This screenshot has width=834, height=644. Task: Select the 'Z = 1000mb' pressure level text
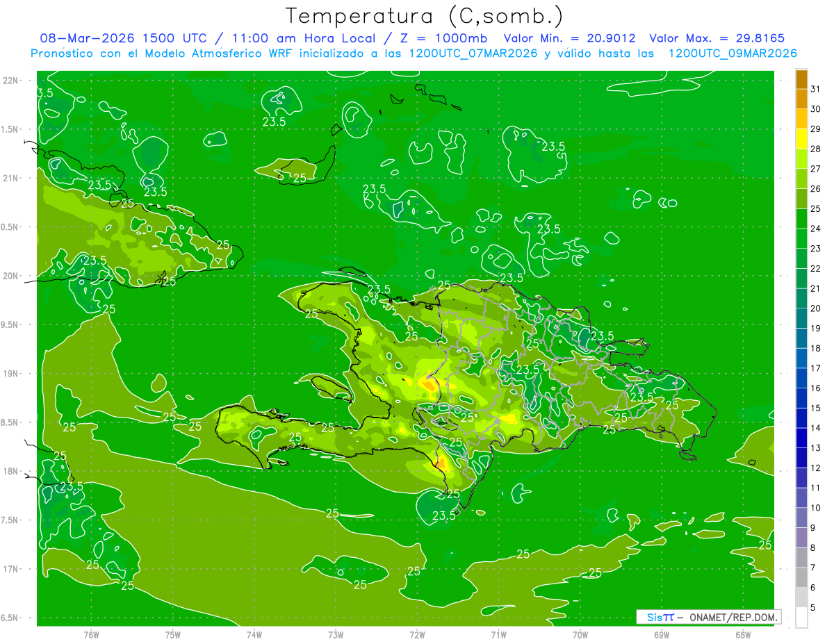441,38
